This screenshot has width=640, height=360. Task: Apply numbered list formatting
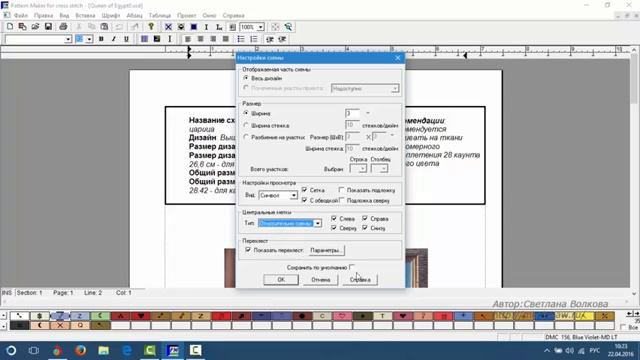pyautogui.click(x=253, y=39)
